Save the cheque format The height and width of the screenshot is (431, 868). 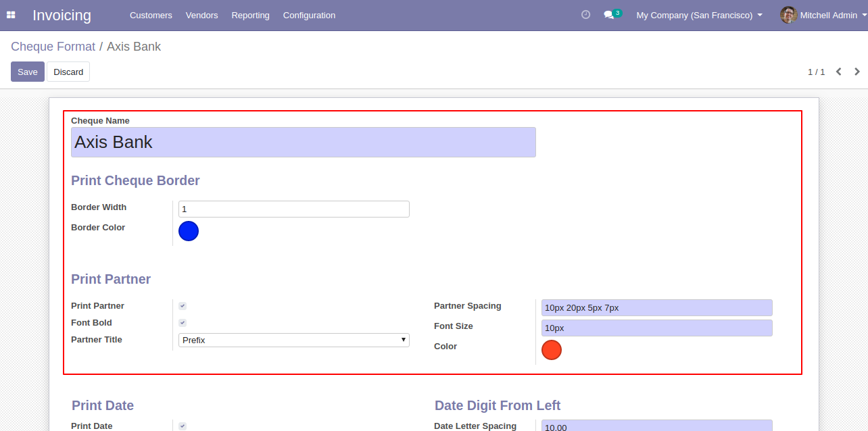28,72
